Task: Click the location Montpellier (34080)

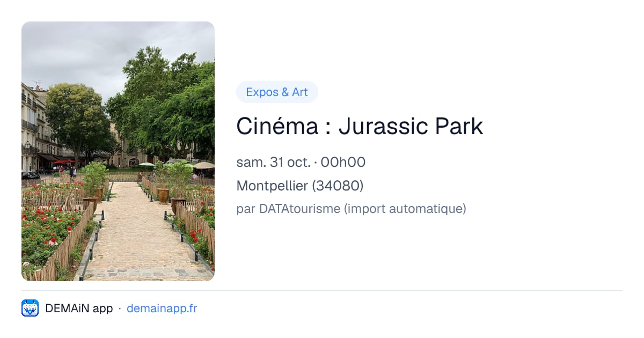Action: 300,186
